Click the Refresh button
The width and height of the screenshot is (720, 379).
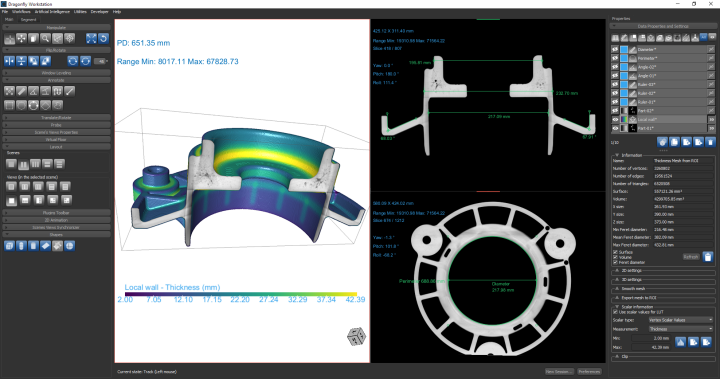pyautogui.click(x=691, y=257)
